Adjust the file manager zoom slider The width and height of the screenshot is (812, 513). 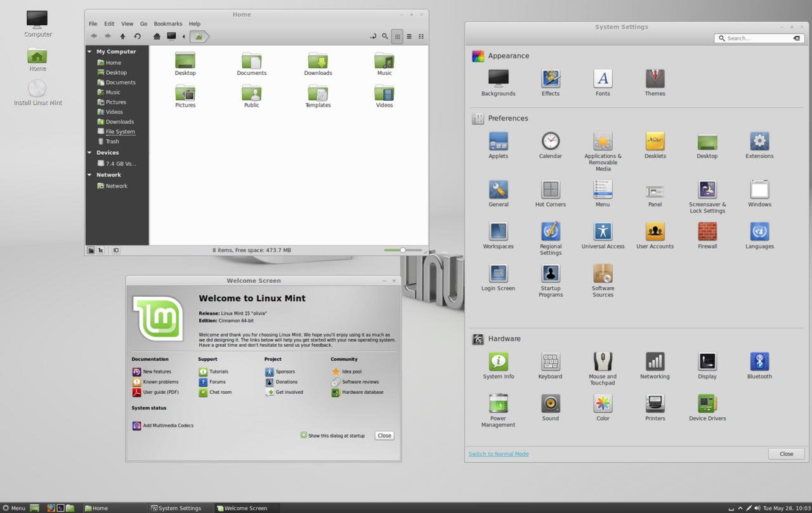coord(403,250)
